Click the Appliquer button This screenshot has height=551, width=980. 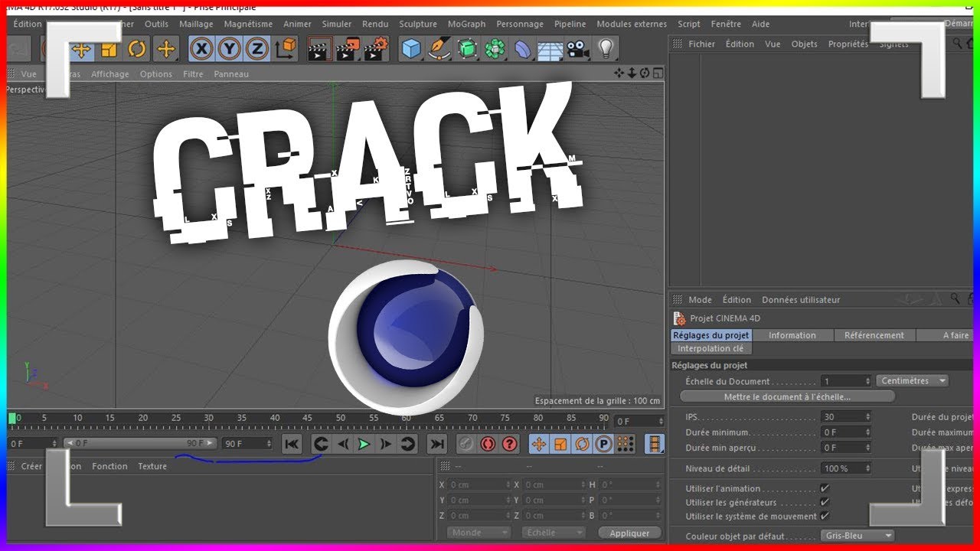point(629,533)
